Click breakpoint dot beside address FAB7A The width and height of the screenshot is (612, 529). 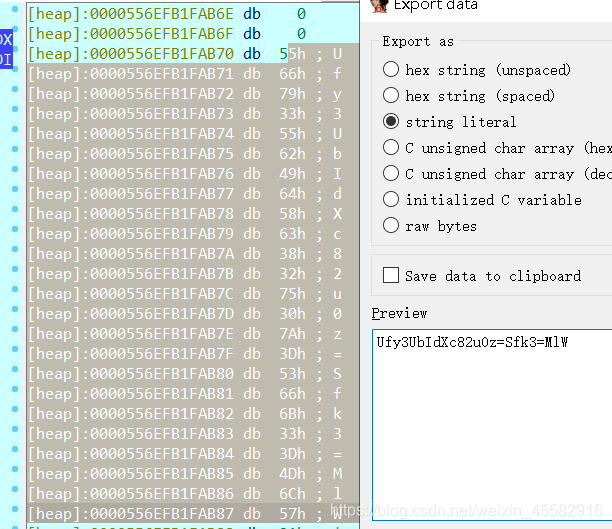(x=15, y=249)
